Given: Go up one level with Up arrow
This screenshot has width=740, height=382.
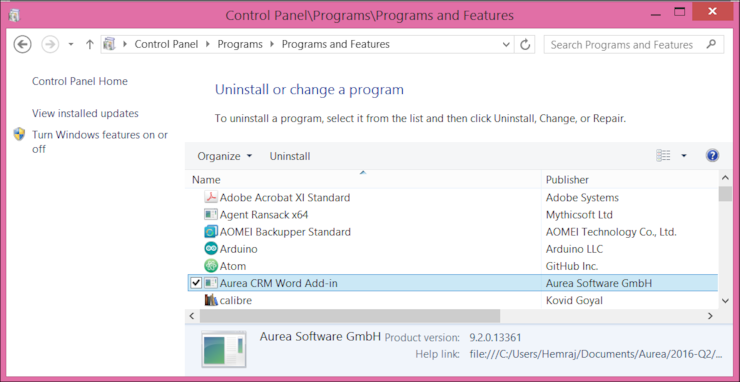Looking at the screenshot, I should click(x=90, y=45).
